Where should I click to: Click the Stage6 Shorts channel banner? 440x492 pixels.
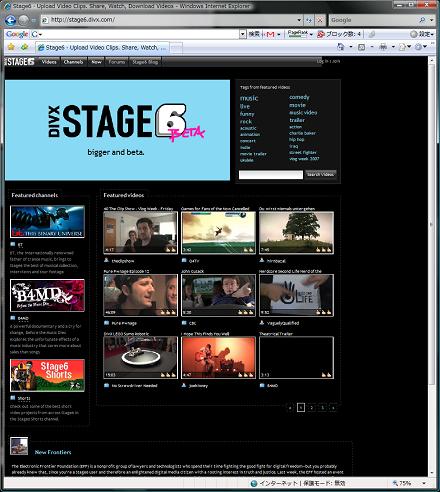(x=47, y=375)
